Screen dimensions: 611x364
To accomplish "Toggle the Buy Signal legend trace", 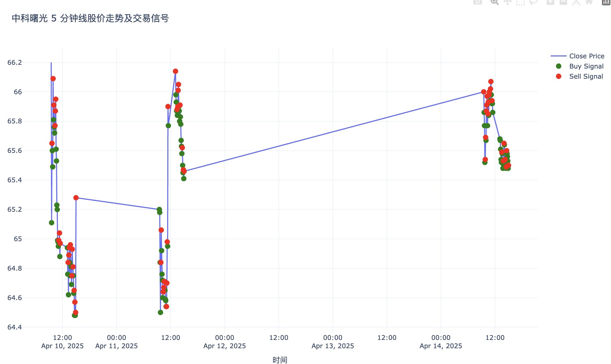I will (577, 66).
